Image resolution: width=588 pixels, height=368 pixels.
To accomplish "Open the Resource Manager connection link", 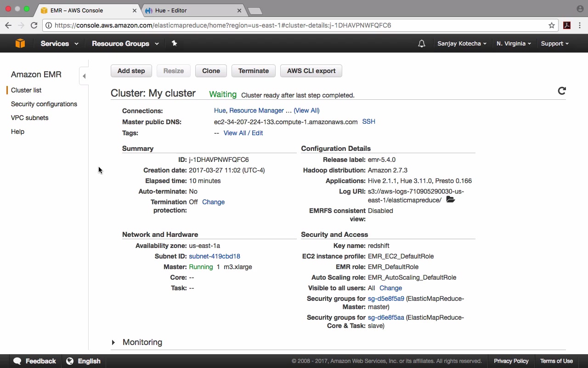I will coord(256,110).
